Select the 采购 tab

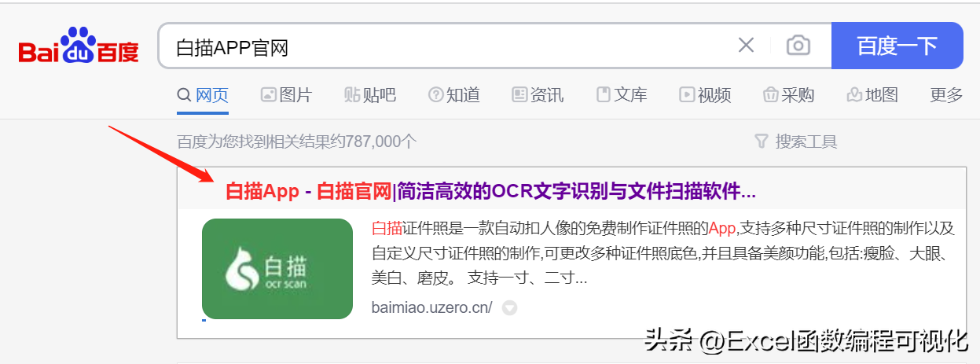click(788, 95)
